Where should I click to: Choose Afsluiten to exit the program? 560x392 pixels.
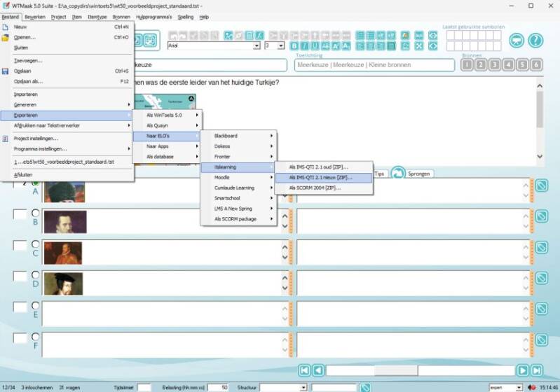click(x=67, y=175)
